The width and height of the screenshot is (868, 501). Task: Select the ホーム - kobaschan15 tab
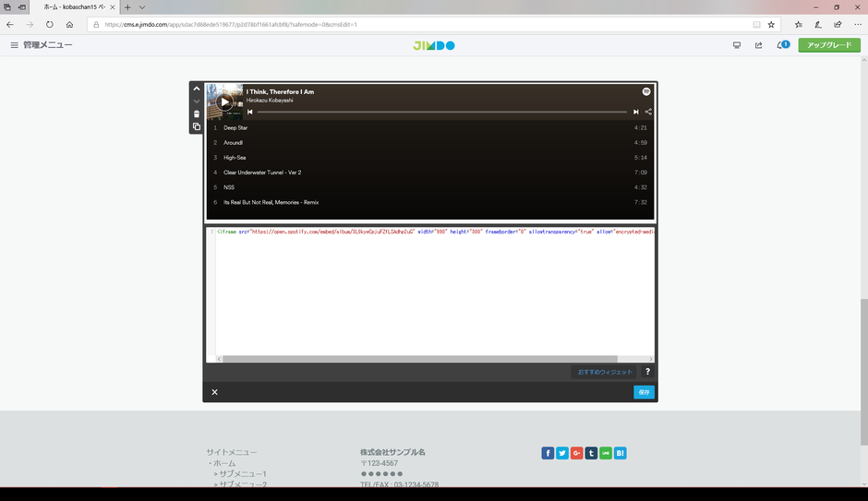pos(74,7)
